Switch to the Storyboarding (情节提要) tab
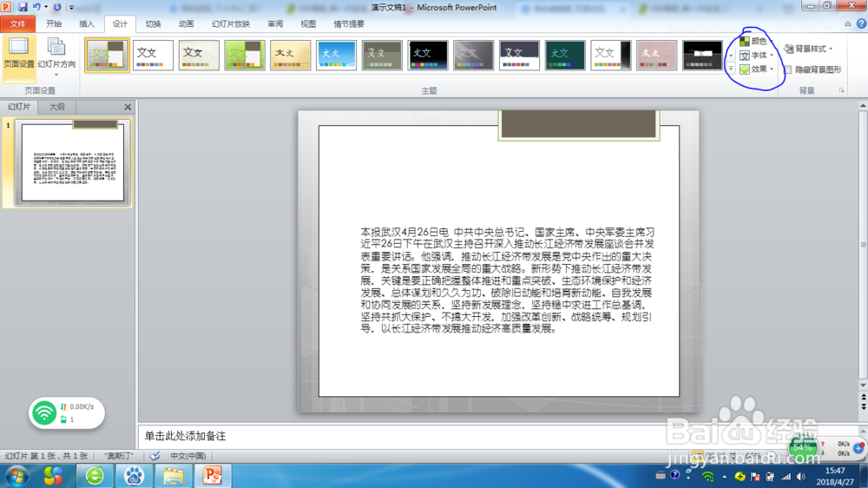 coord(349,23)
